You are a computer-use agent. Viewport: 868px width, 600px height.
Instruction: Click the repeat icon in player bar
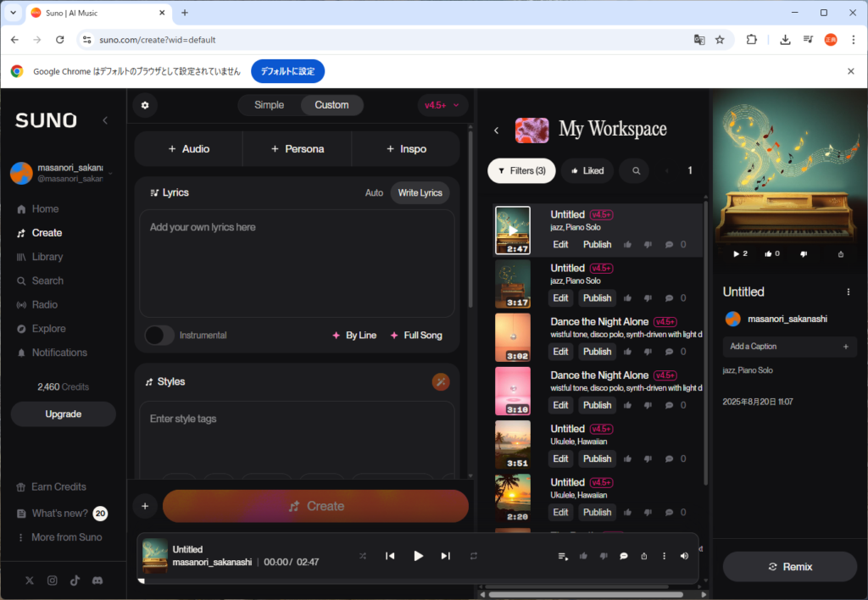pos(474,556)
